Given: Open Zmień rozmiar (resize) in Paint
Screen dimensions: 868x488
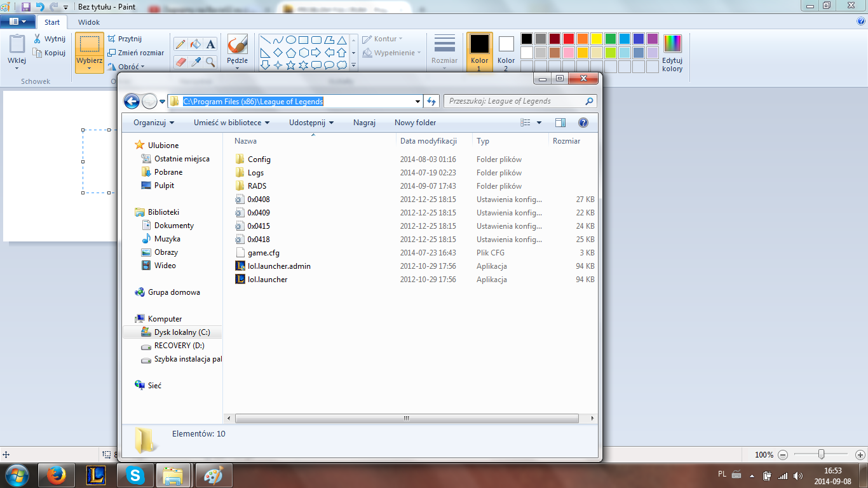Looking at the screenshot, I should tap(136, 53).
